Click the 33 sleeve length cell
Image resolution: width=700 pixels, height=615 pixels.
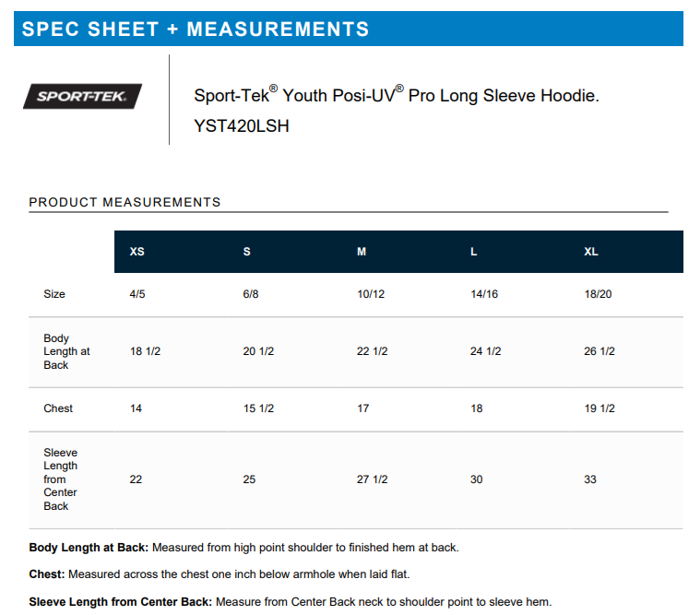[x=590, y=479]
